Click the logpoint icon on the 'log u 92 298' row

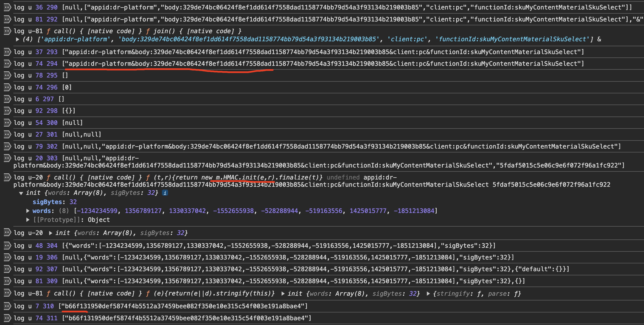(x=7, y=111)
